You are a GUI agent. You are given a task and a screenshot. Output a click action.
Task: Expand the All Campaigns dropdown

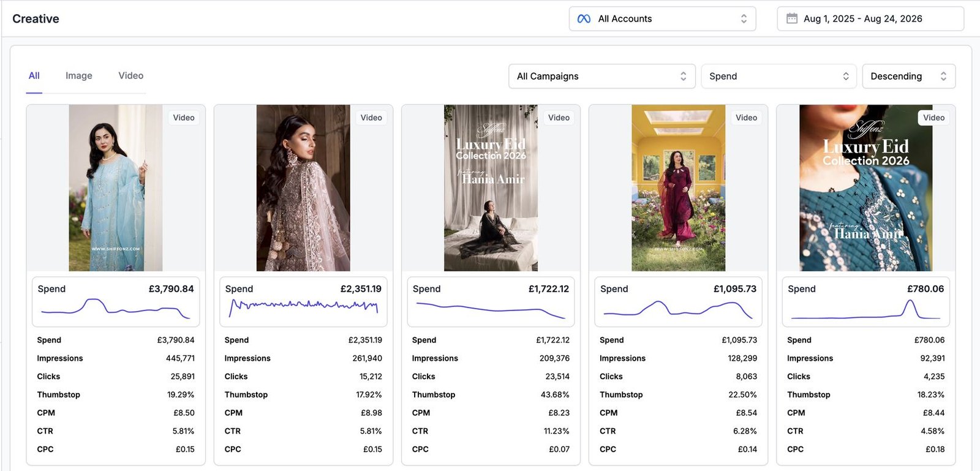coord(601,76)
